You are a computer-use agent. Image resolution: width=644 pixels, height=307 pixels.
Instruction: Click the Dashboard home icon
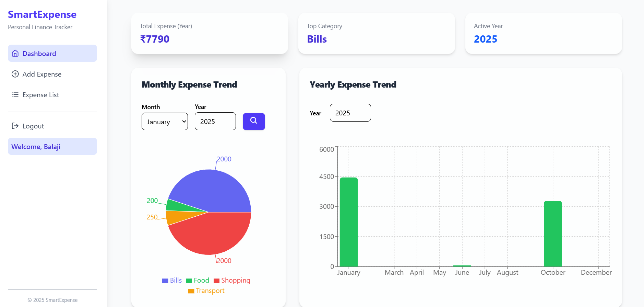(x=15, y=53)
